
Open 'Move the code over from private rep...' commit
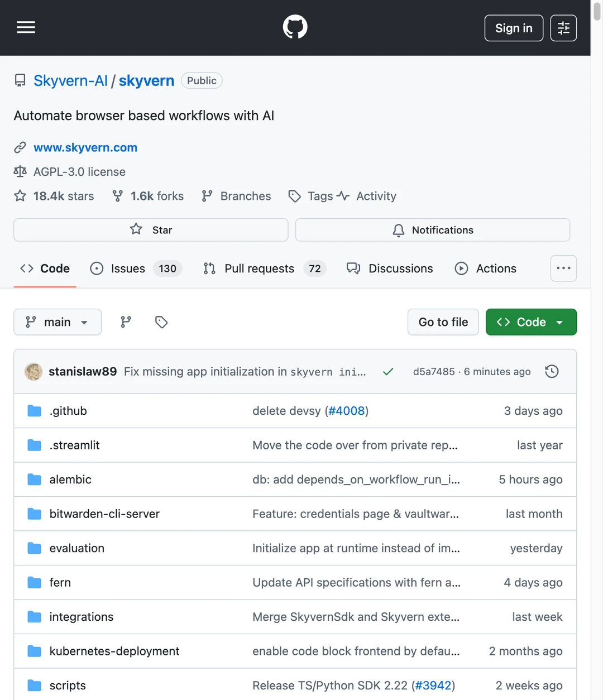355,445
